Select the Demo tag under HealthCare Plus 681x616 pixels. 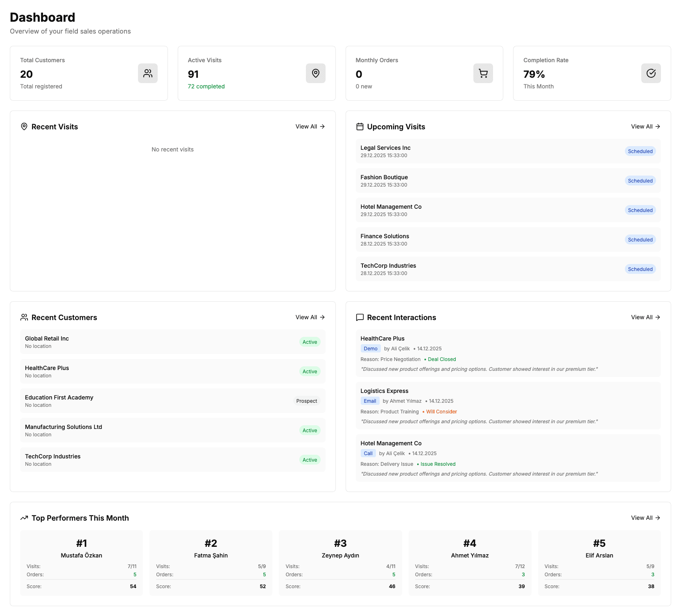tap(370, 348)
